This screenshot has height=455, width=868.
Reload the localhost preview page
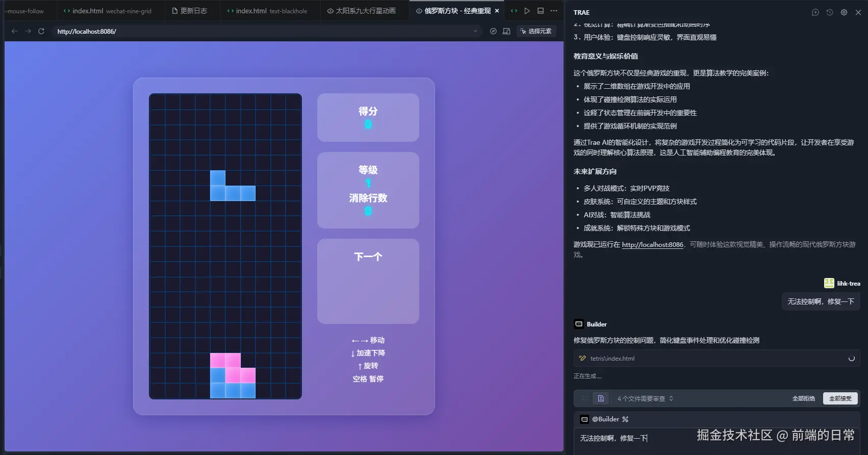41,31
